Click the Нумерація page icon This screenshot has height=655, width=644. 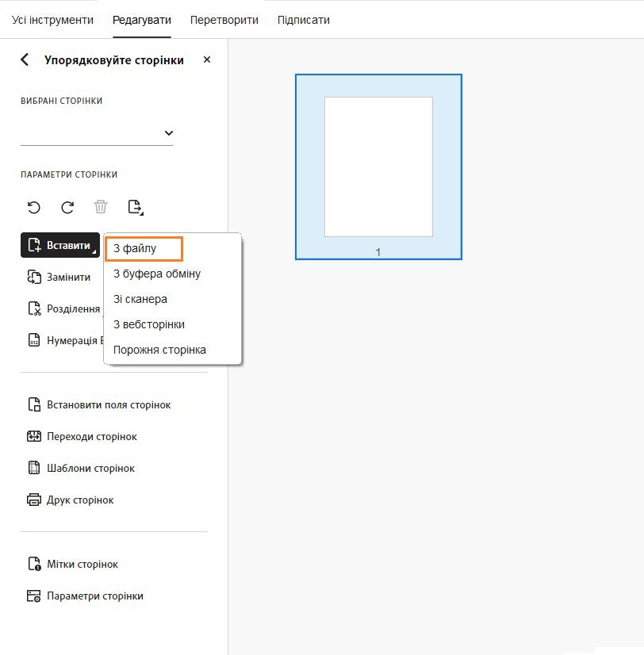click(x=34, y=340)
